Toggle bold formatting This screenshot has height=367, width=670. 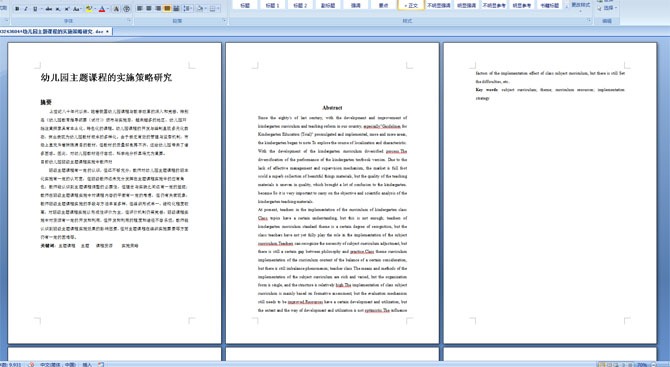[17, 9]
